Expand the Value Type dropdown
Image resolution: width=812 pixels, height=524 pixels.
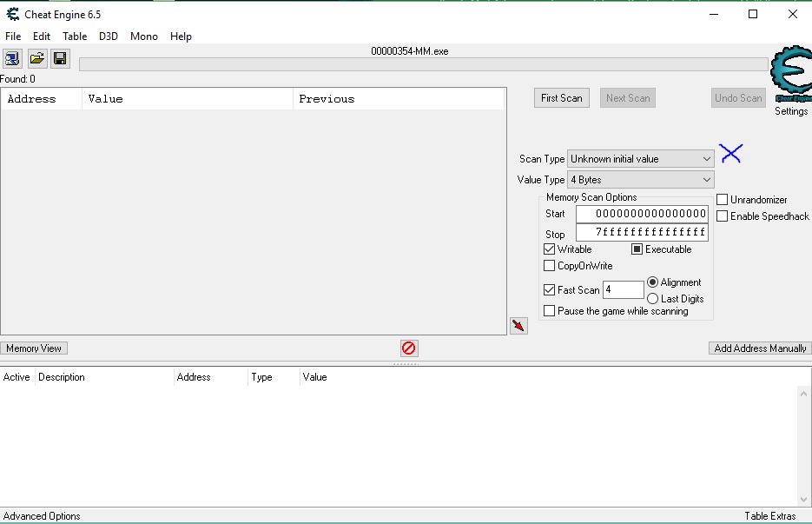click(640, 180)
